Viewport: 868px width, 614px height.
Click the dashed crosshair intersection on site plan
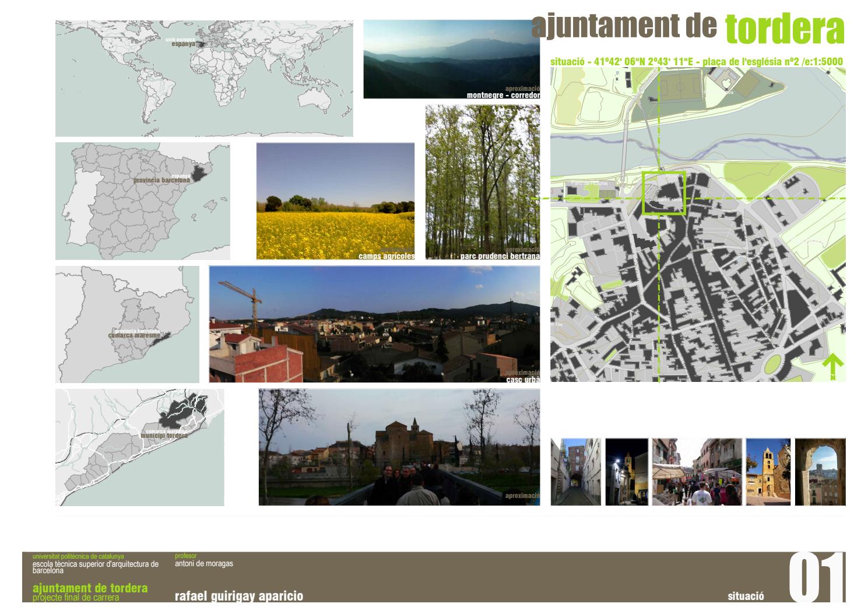(659, 198)
